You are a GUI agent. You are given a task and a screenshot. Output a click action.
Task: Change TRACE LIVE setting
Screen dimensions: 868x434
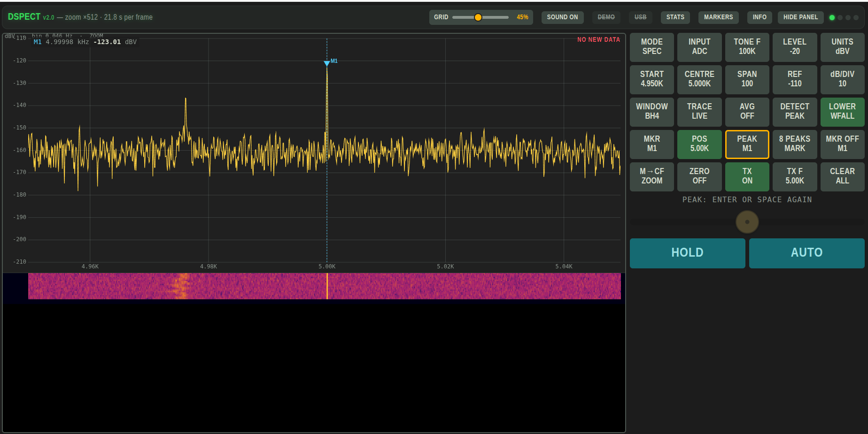pos(699,112)
